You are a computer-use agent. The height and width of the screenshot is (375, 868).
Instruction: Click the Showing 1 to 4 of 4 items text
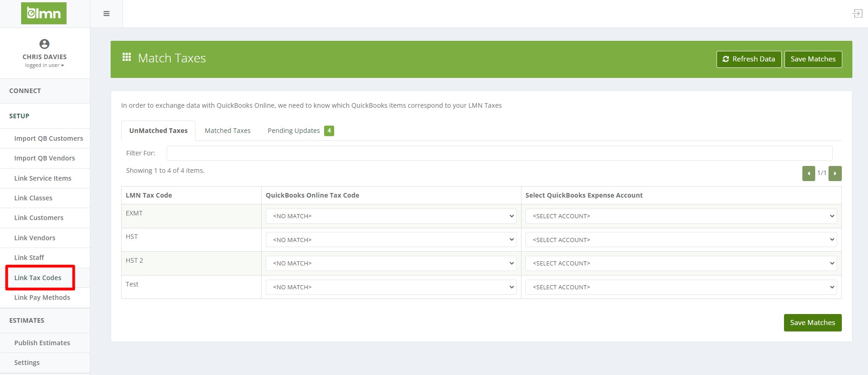click(x=165, y=171)
